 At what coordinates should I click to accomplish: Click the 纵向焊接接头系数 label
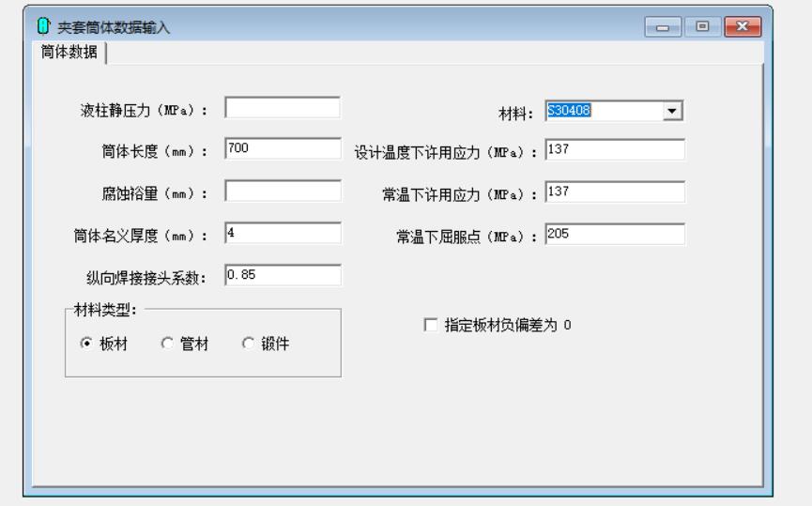point(146,278)
